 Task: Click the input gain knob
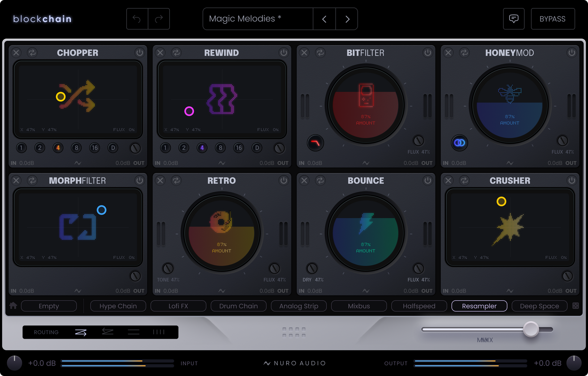14,363
